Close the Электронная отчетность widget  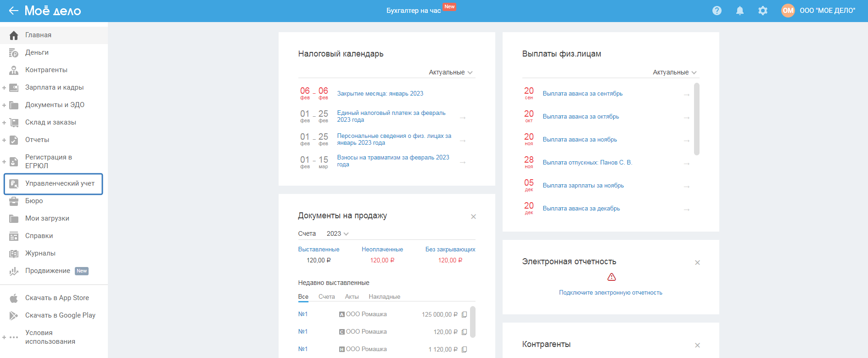coord(697,262)
